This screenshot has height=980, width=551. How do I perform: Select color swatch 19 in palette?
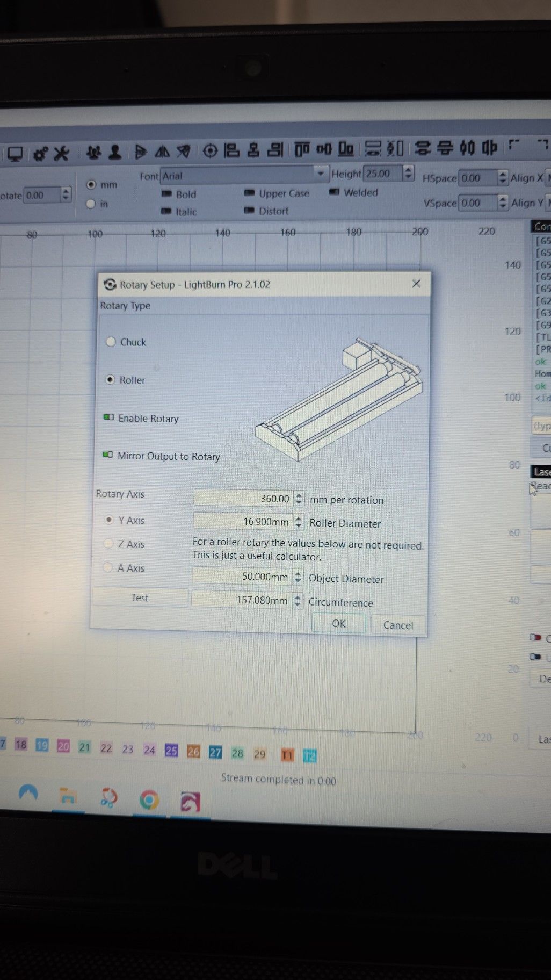coord(42,745)
